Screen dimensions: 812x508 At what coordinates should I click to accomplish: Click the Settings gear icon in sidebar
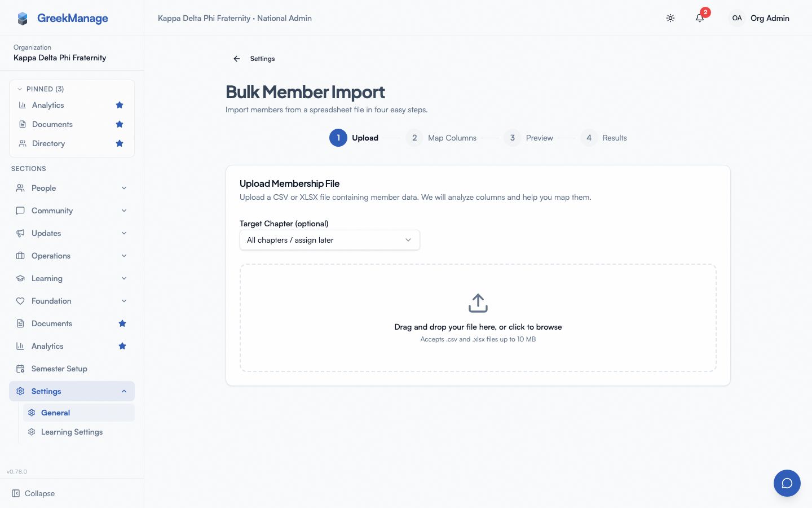pos(20,391)
